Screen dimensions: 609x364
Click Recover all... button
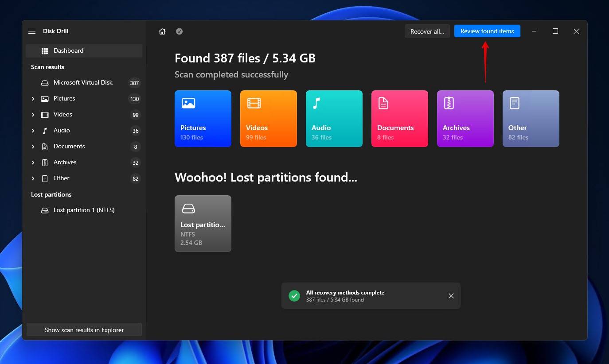(427, 31)
